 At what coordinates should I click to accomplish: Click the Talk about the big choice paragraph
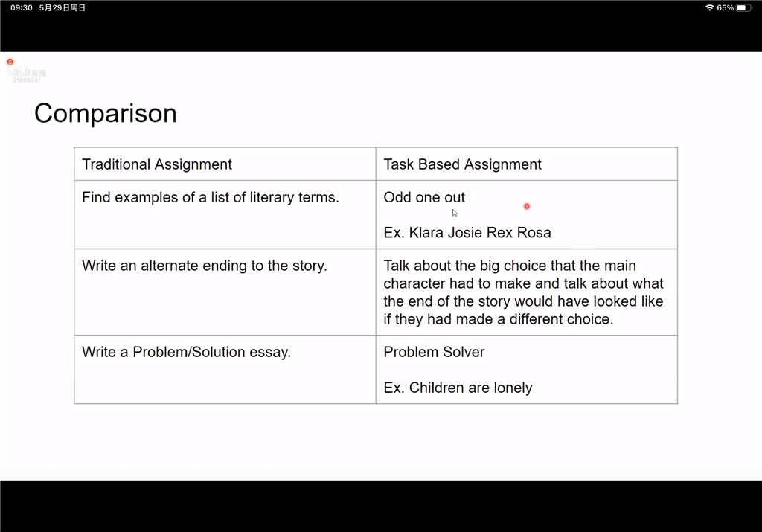pos(523,292)
